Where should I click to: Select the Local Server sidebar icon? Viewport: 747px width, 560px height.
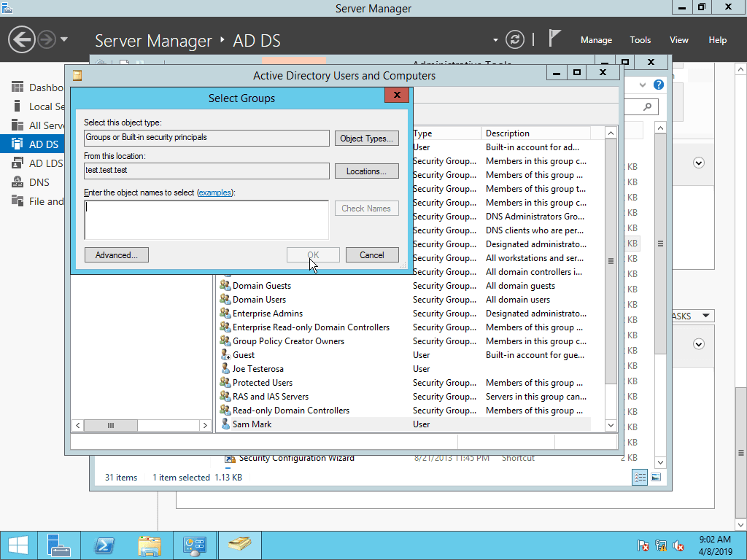point(18,106)
